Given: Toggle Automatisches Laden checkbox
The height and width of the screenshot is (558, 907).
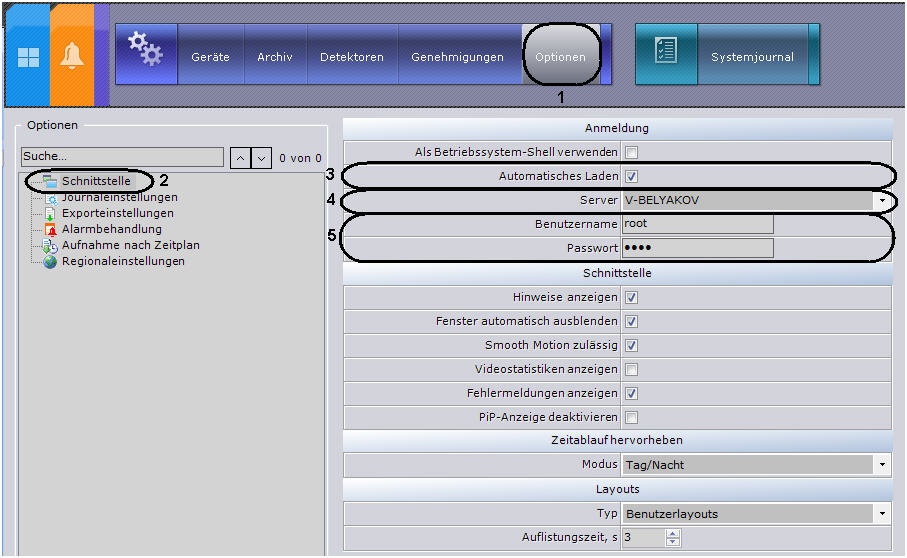Looking at the screenshot, I should point(631,176).
